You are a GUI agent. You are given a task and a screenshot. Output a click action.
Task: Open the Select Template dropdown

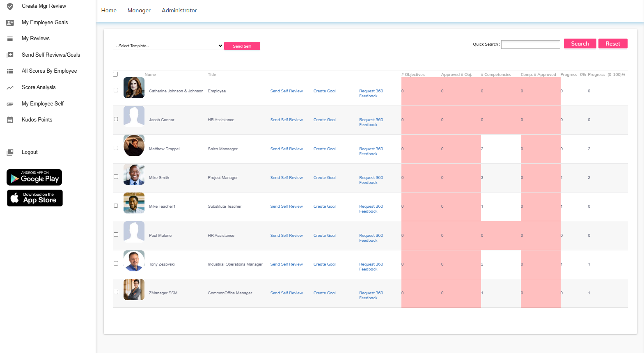[168, 46]
